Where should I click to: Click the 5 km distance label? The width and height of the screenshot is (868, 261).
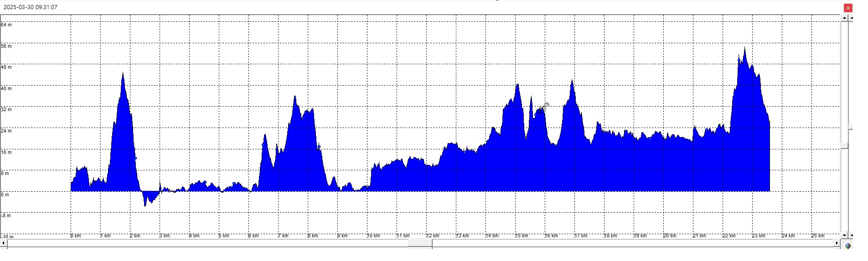(x=224, y=235)
